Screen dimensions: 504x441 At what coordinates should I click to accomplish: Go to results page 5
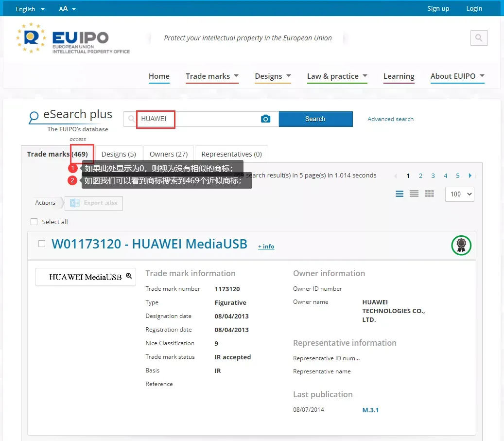click(458, 176)
